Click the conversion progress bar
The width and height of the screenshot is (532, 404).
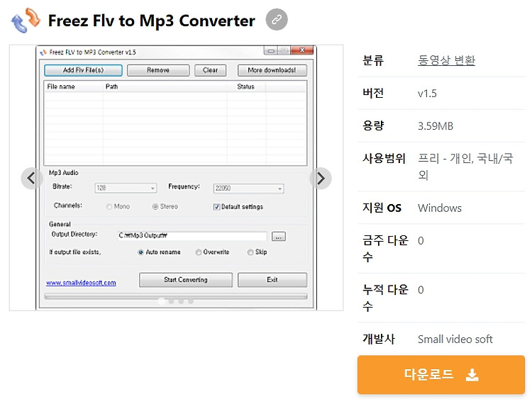click(176, 296)
